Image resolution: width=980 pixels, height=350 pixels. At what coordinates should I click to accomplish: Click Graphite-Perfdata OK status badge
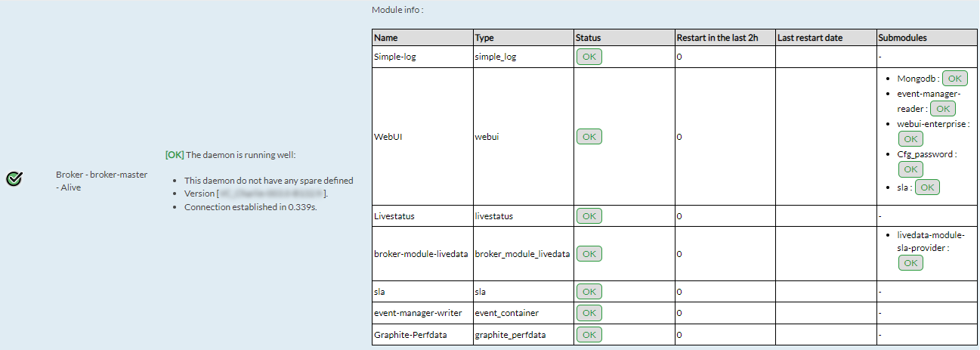(x=589, y=334)
